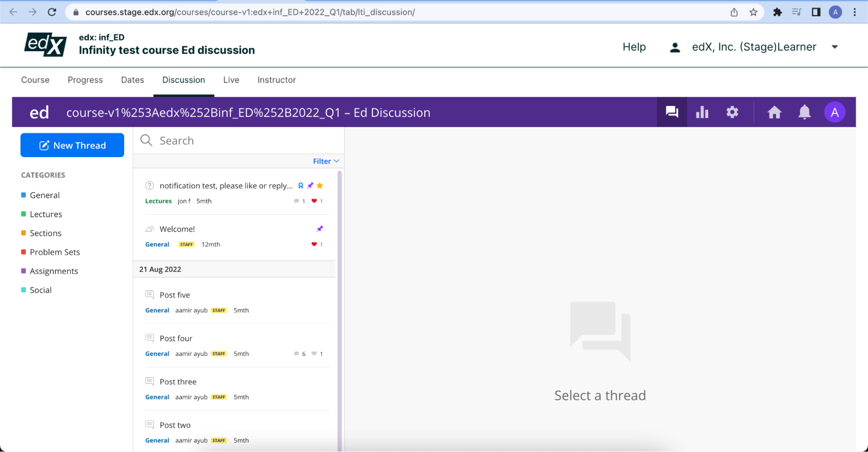The height and width of the screenshot is (452, 868).
Task: Switch to the Progress tab
Action: coord(85,80)
